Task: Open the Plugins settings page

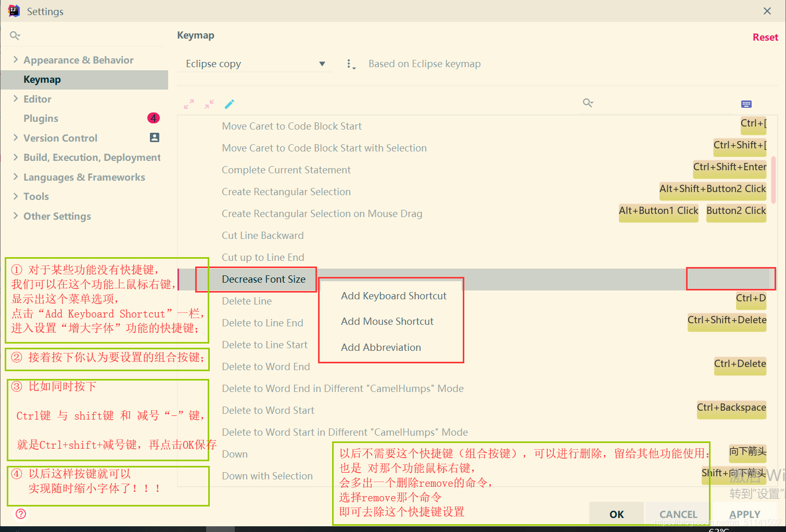Action: (41, 118)
